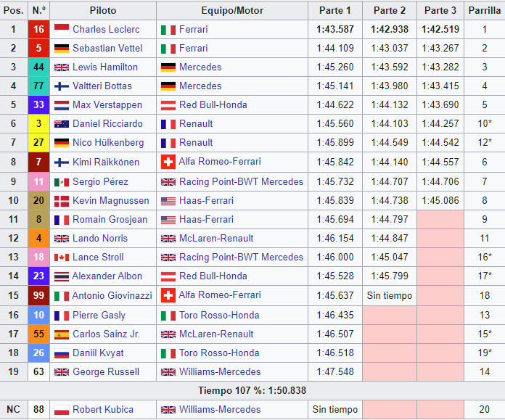Click the Spanish flag beside Carlos Sainz Jr.

pos(62,334)
